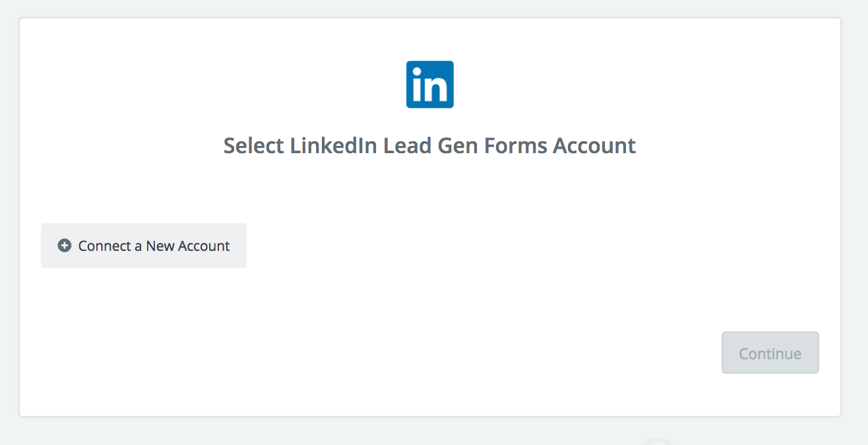Screen dimensions: 868x445
Task: Click the blue LinkedIn logo icon
Action: click(x=430, y=85)
